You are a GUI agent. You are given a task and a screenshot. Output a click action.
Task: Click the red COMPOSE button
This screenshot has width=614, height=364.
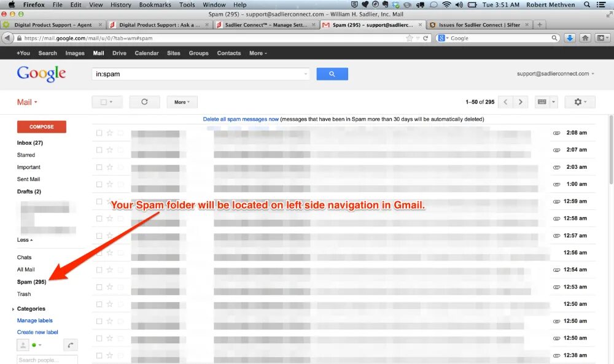click(42, 127)
